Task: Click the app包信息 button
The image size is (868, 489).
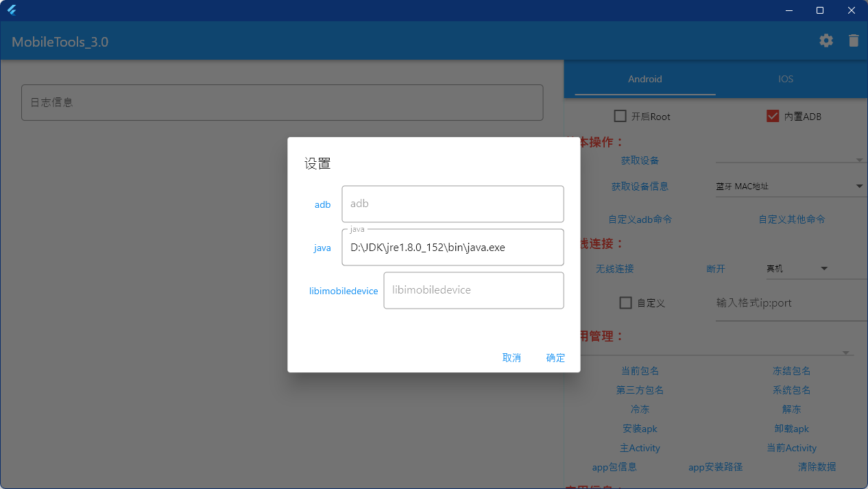Action: tap(614, 467)
